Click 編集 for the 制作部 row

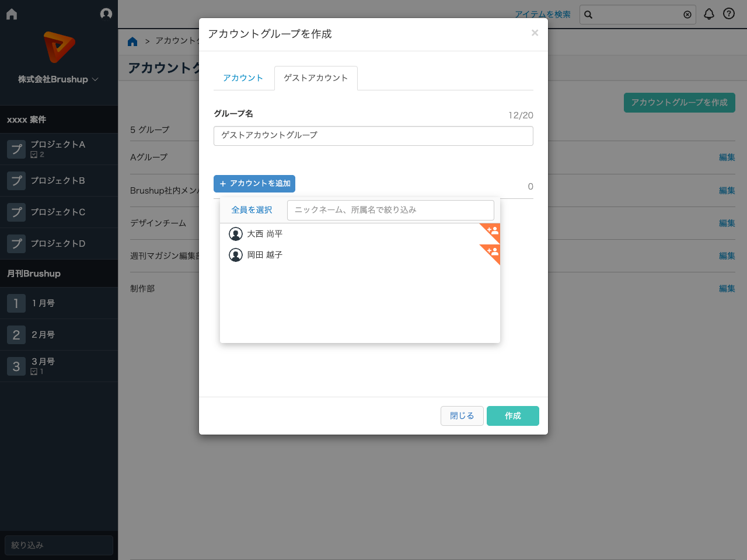[x=727, y=289]
